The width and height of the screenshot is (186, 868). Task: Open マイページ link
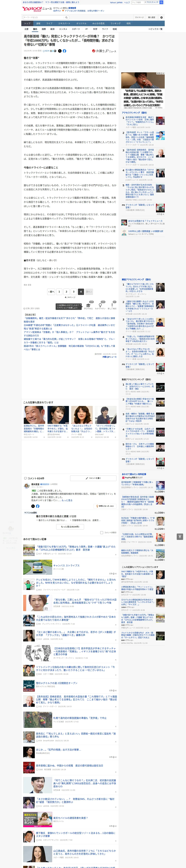click(x=139, y=17)
